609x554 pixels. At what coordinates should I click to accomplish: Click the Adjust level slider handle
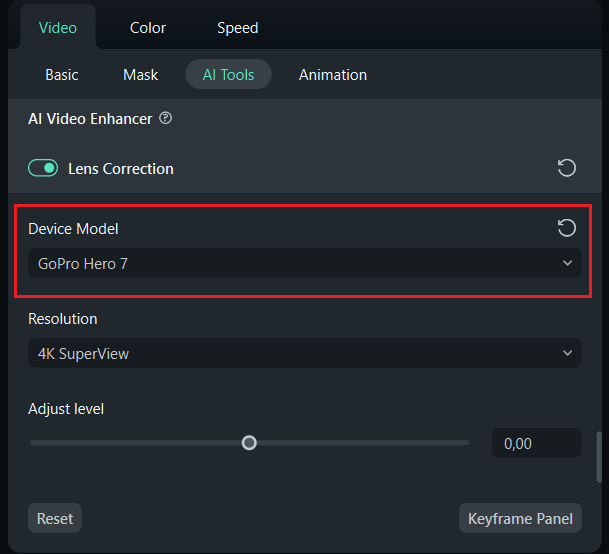(249, 443)
